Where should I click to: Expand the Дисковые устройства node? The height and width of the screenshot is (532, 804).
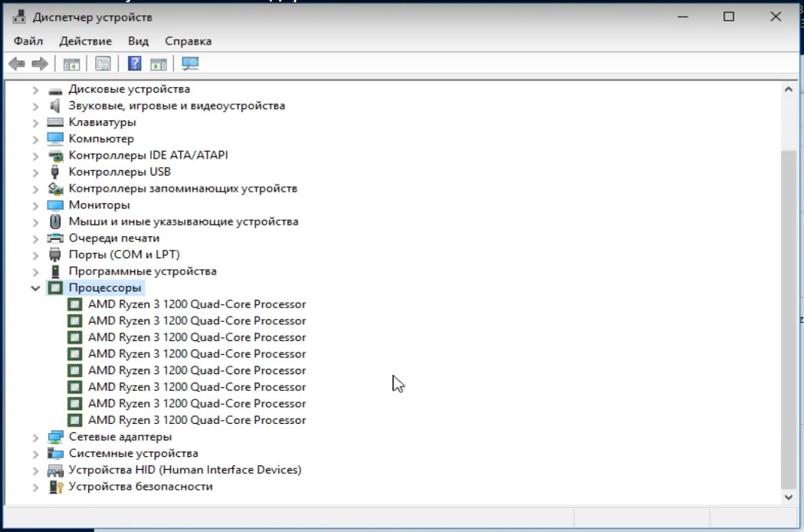(35, 90)
